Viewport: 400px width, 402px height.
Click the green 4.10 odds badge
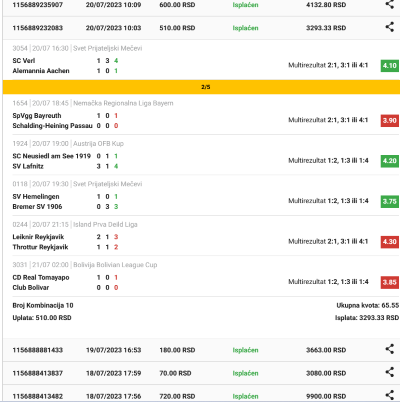(x=390, y=66)
